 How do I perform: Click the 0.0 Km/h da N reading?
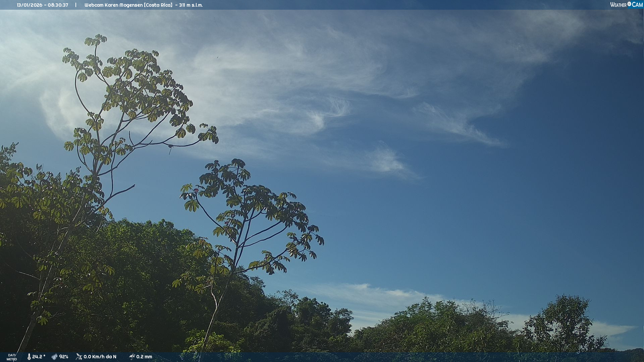(100, 357)
